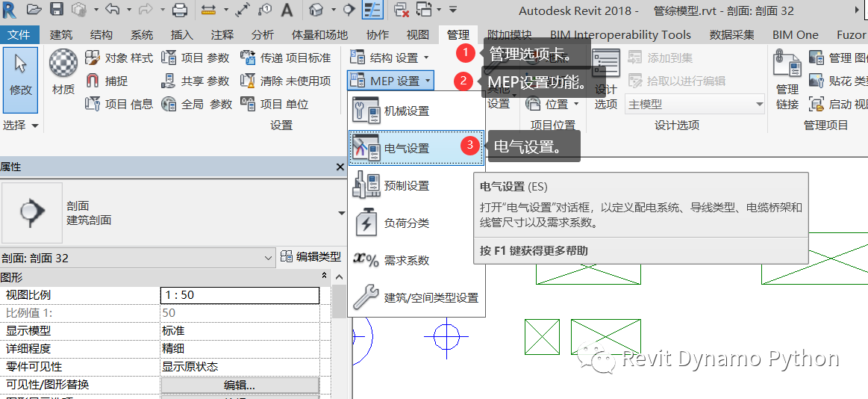Image resolution: width=868 pixels, height=399 pixels.
Task: Click 电气设置 in the dropdown menu
Action: click(x=406, y=148)
